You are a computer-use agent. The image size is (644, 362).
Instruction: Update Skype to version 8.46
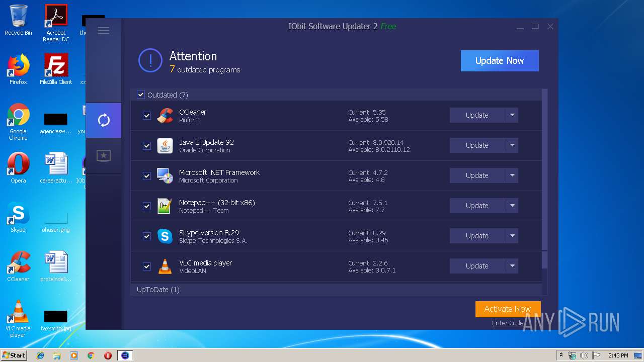coord(477,236)
